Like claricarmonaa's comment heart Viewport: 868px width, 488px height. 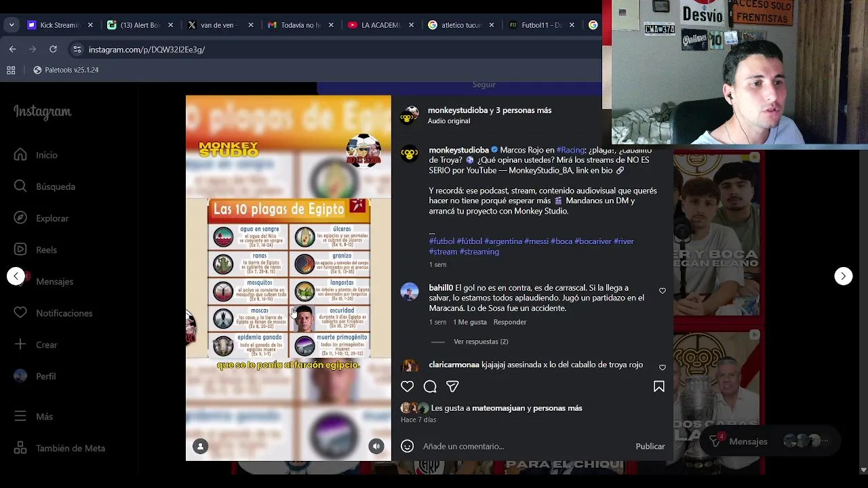(x=663, y=367)
